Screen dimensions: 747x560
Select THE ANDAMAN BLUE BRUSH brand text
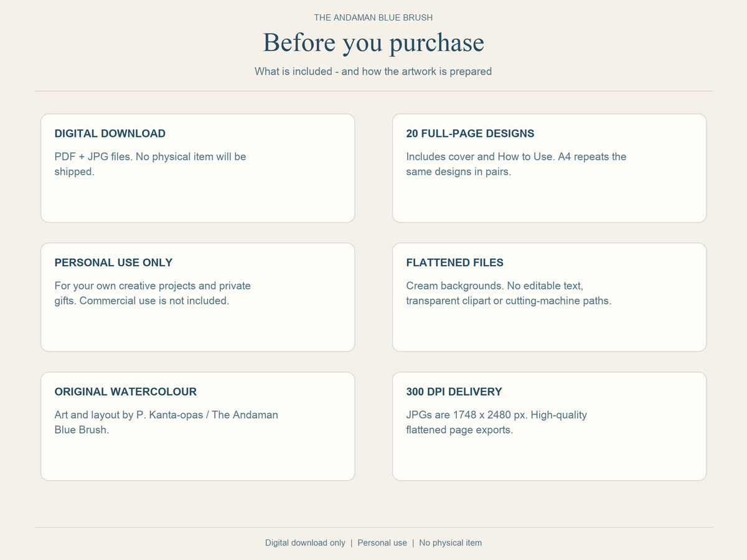click(x=374, y=17)
